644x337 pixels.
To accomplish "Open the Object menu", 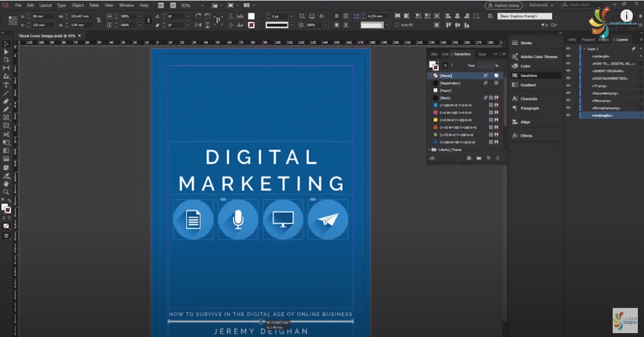I will click(x=77, y=5).
